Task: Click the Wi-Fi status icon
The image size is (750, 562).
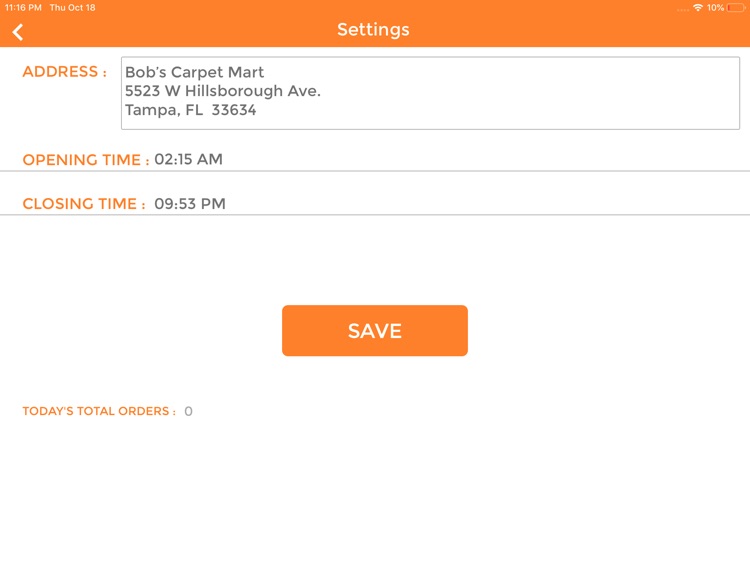Action: click(x=697, y=8)
